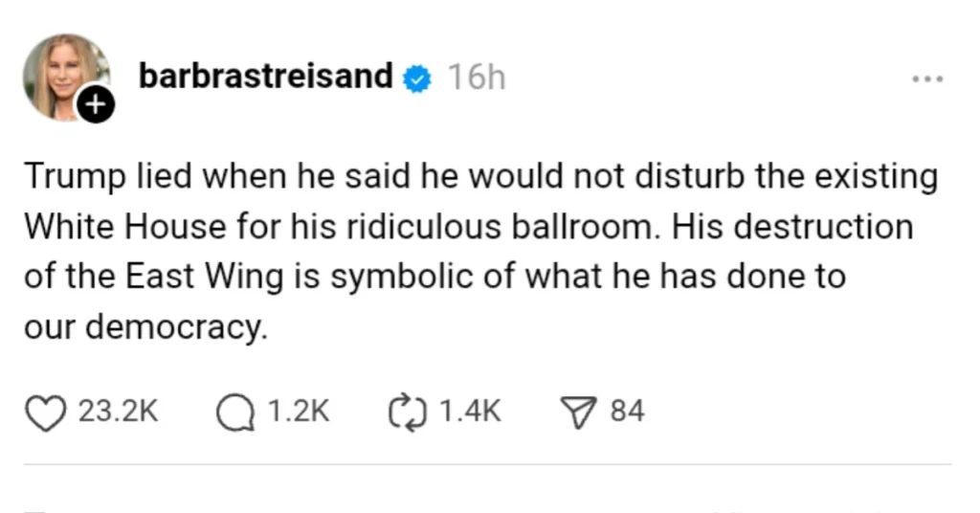View the 23.2K likes count
Image resolution: width=980 pixels, height=513 pixels.
[118, 413]
